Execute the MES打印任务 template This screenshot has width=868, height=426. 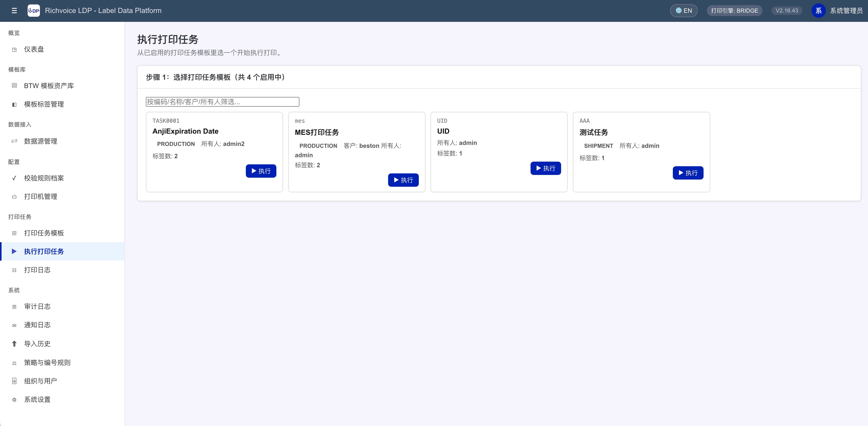[403, 180]
